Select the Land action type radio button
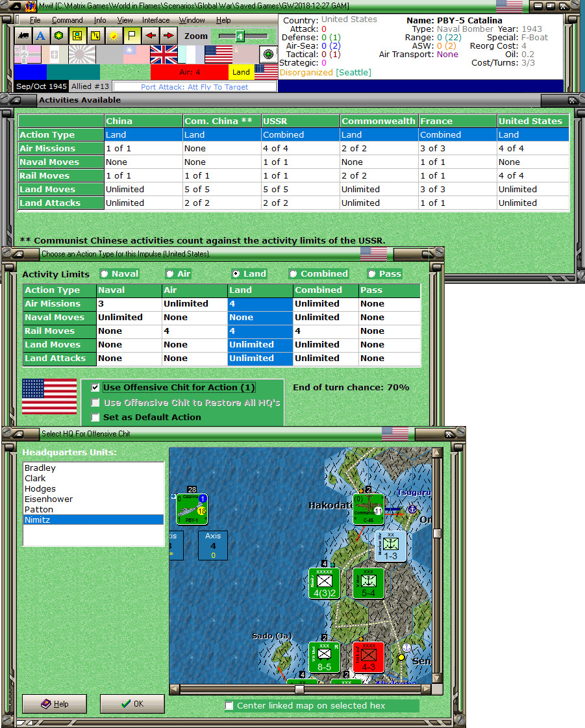 [236, 274]
